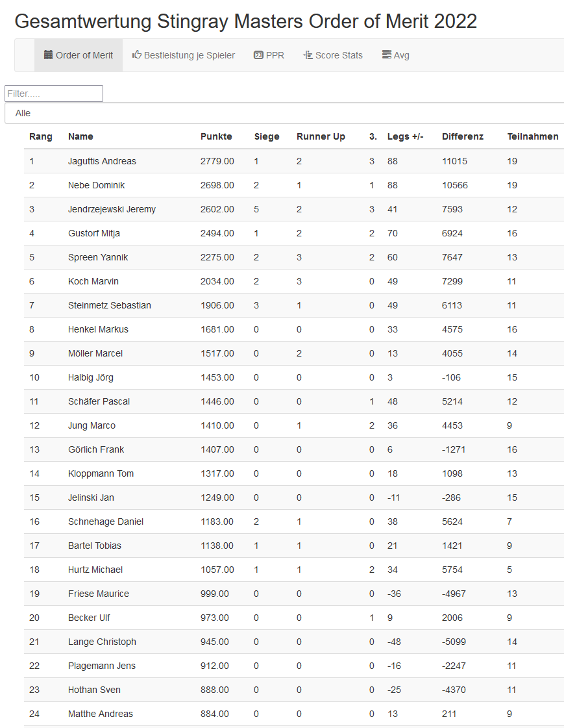This screenshot has width=564, height=728.
Task: Click the Legs +/- column header
Action: click(405, 136)
